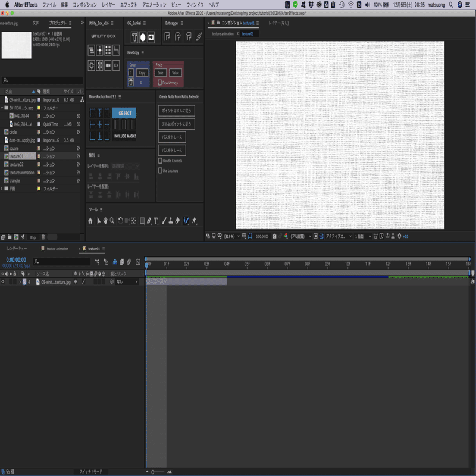476x476 pixels.
Task: Click the 05f mark on time ruler
Action: [x=247, y=264]
